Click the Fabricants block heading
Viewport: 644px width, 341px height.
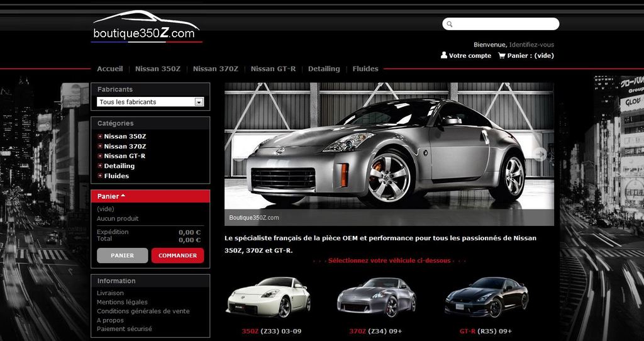pyautogui.click(x=115, y=89)
